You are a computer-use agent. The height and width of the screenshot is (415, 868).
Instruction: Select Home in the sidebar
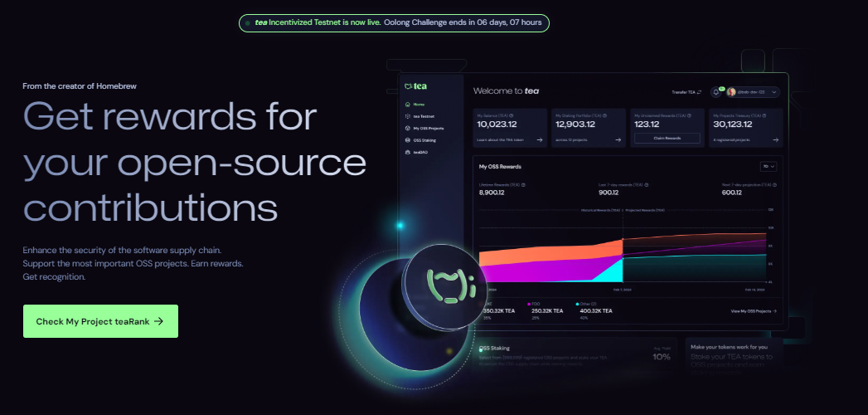pos(419,105)
